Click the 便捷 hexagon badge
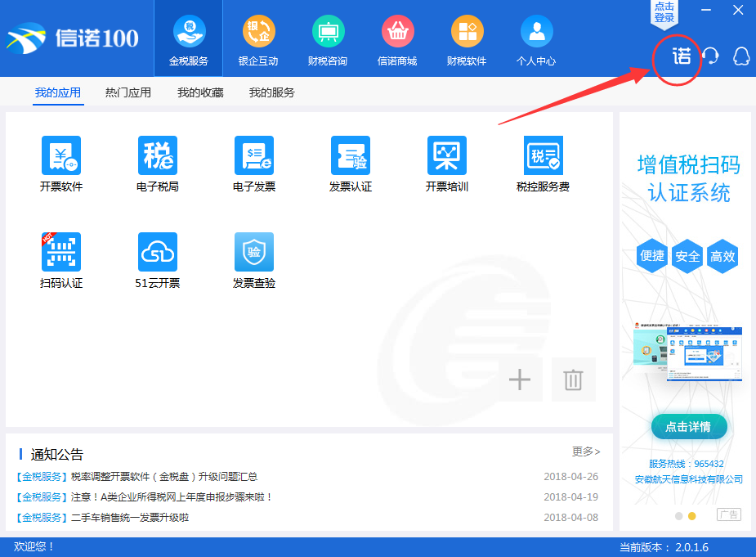This screenshot has width=756, height=557. tap(652, 256)
